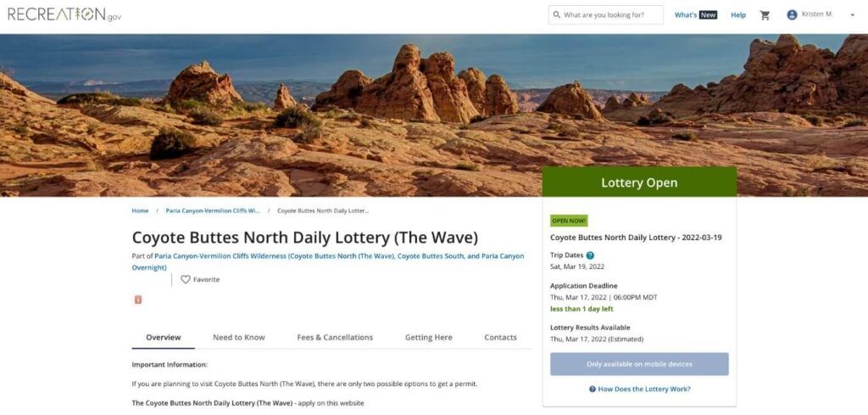868x415 pixels.
Task: Expand the Kristen M. account dropdown arrow
Action: 852,15
